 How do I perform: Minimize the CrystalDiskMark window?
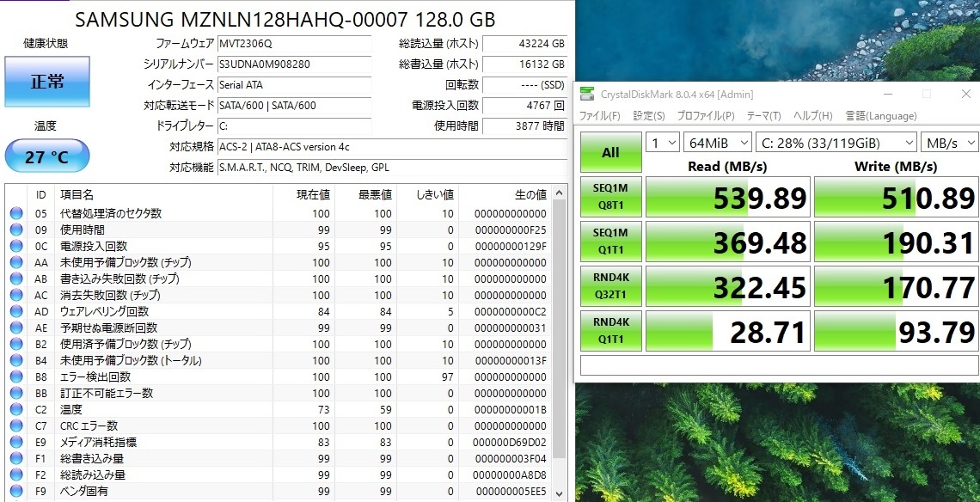pyautogui.click(x=887, y=94)
